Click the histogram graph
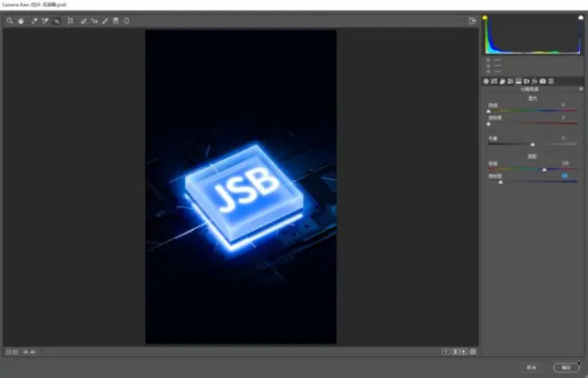 tap(533, 35)
